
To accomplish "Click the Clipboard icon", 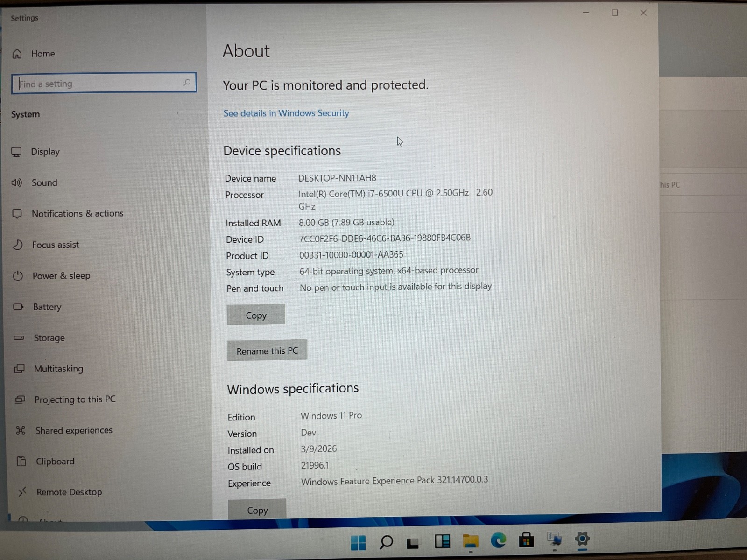I will (x=21, y=461).
